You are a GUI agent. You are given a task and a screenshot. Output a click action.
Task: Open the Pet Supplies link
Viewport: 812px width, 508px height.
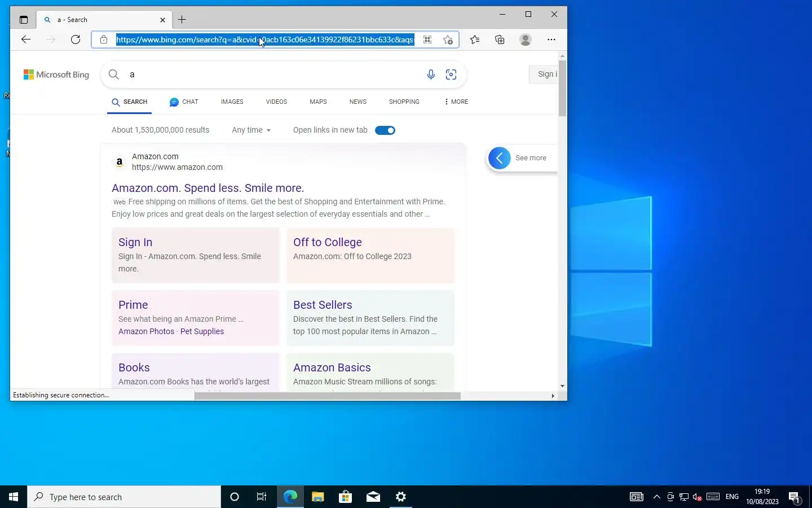point(202,331)
